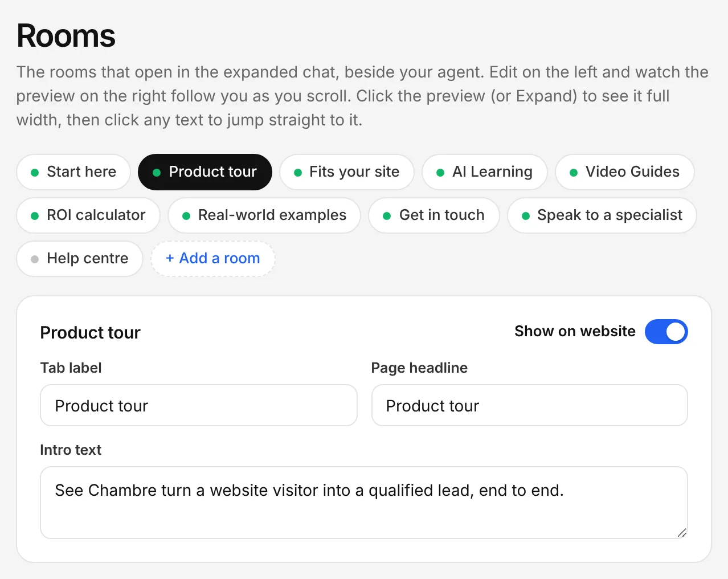This screenshot has height=579, width=728.
Task: Open the Start here room tab
Action: pos(73,172)
